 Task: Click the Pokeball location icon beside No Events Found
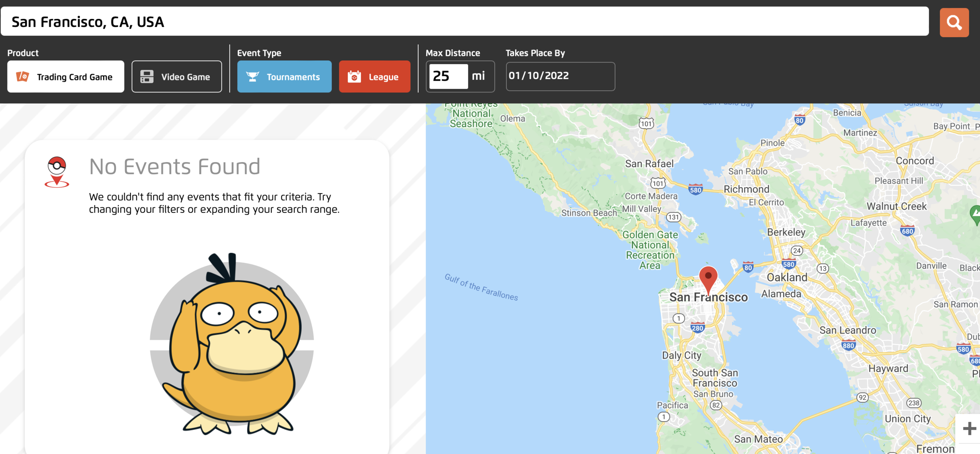click(x=57, y=172)
